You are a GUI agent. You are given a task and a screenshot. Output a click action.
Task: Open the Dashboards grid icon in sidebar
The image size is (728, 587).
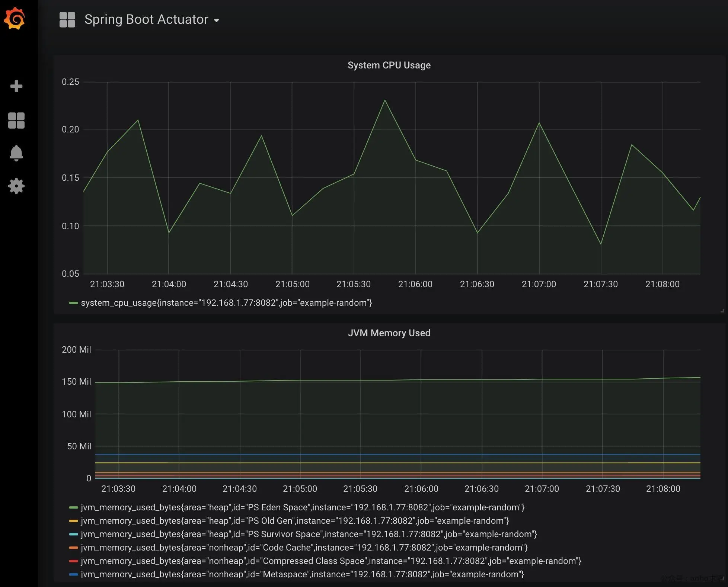coord(16,121)
